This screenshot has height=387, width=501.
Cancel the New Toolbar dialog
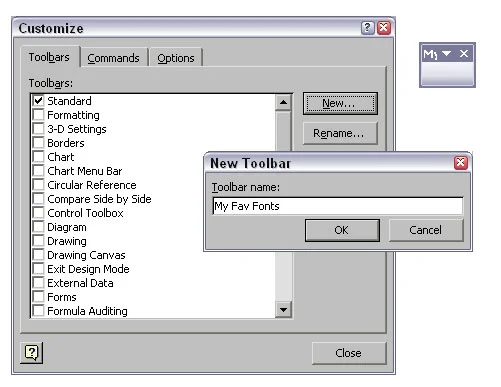426,230
